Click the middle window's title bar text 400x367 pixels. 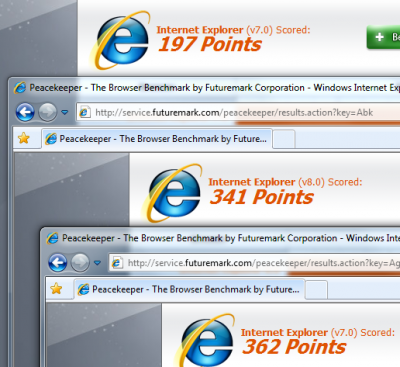point(214,88)
